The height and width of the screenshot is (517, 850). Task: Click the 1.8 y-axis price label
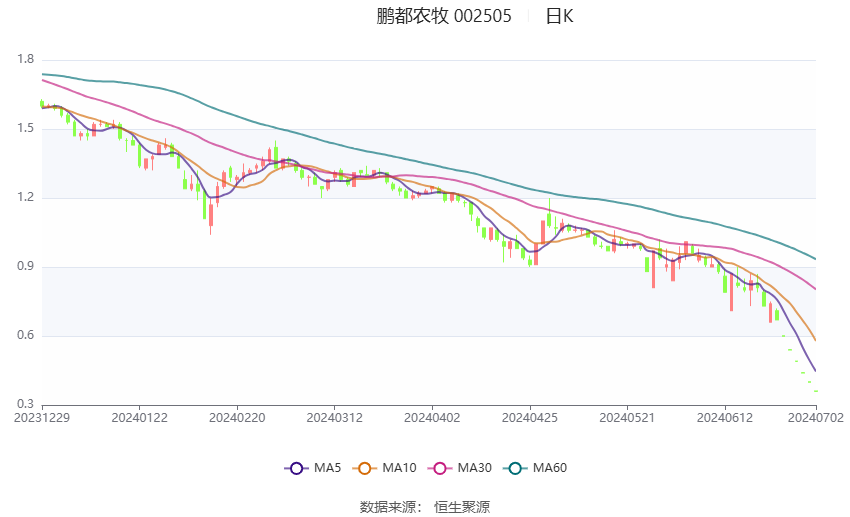(25, 59)
